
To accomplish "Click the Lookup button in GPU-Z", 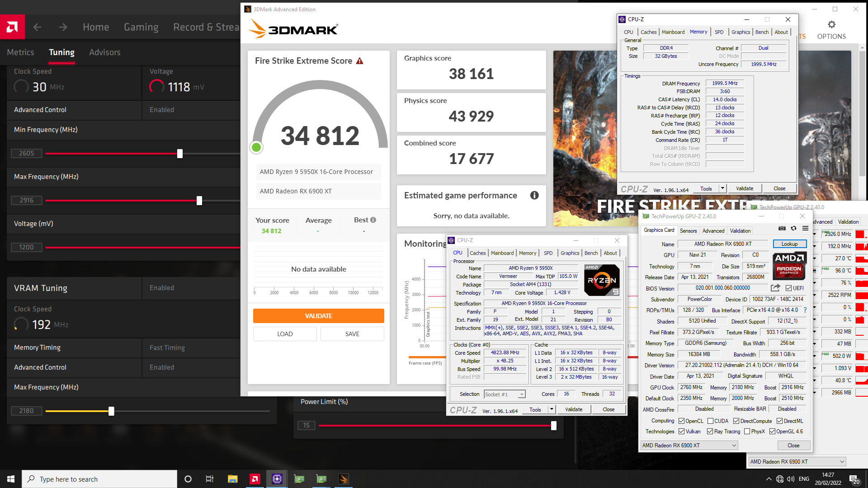I will (x=789, y=244).
